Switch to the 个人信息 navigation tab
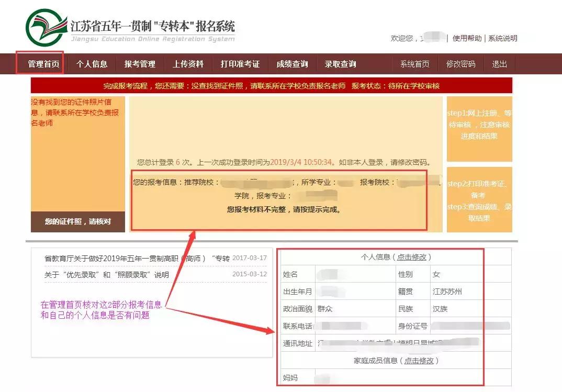 click(92, 63)
